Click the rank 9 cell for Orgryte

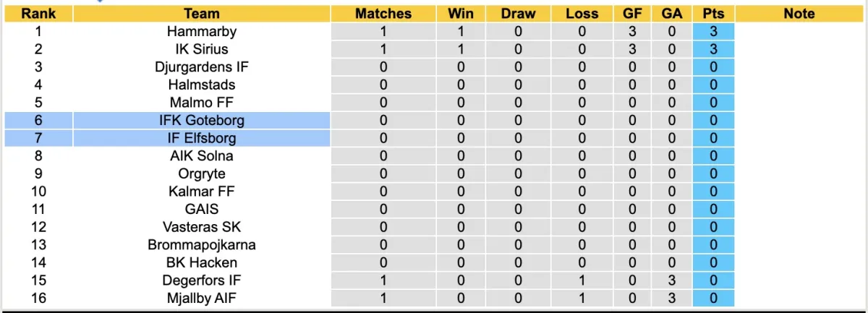coord(38,173)
